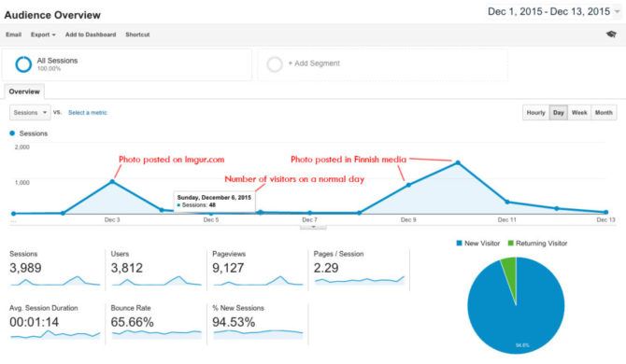Click the chart collapse handle below graph
Screen dimensions: 626x364
click(313, 227)
